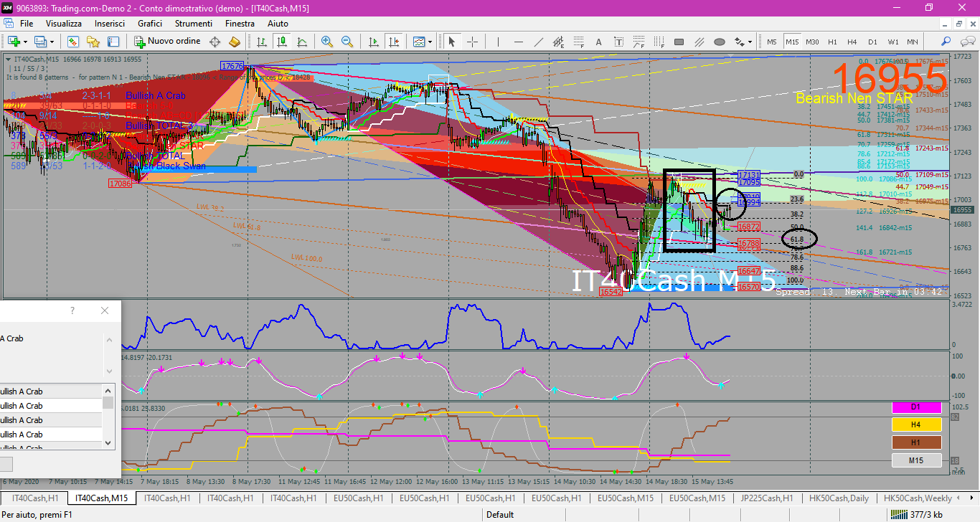Click dialog pattern list down arrow
The width and height of the screenshot is (980, 522).
(x=108, y=442)
